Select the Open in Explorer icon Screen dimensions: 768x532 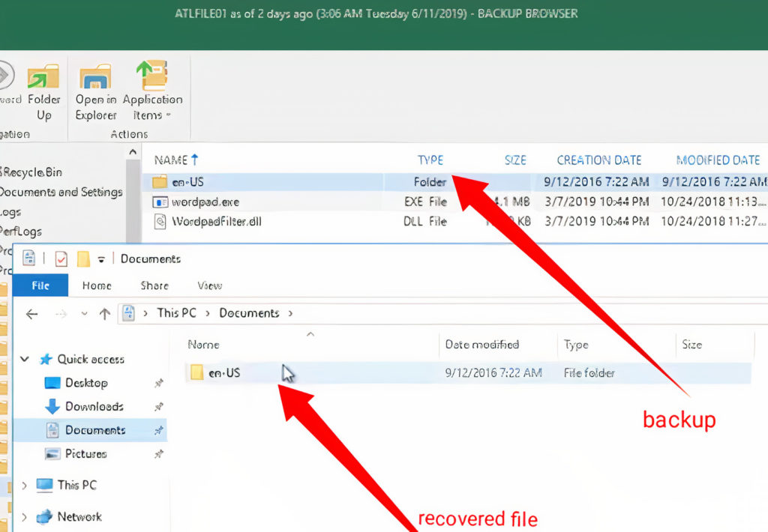tap(94, 79)
